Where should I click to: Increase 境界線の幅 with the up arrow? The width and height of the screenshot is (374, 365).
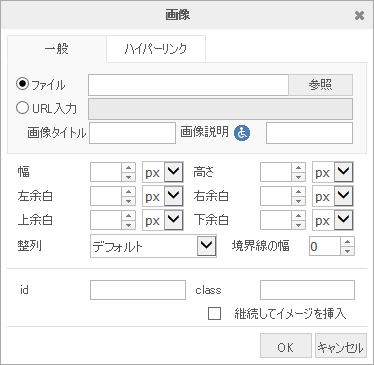tap(348, 242)
